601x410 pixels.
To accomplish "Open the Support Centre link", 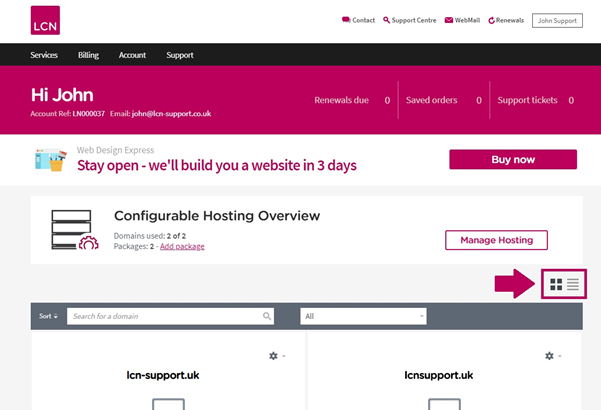I will point(409,20).
